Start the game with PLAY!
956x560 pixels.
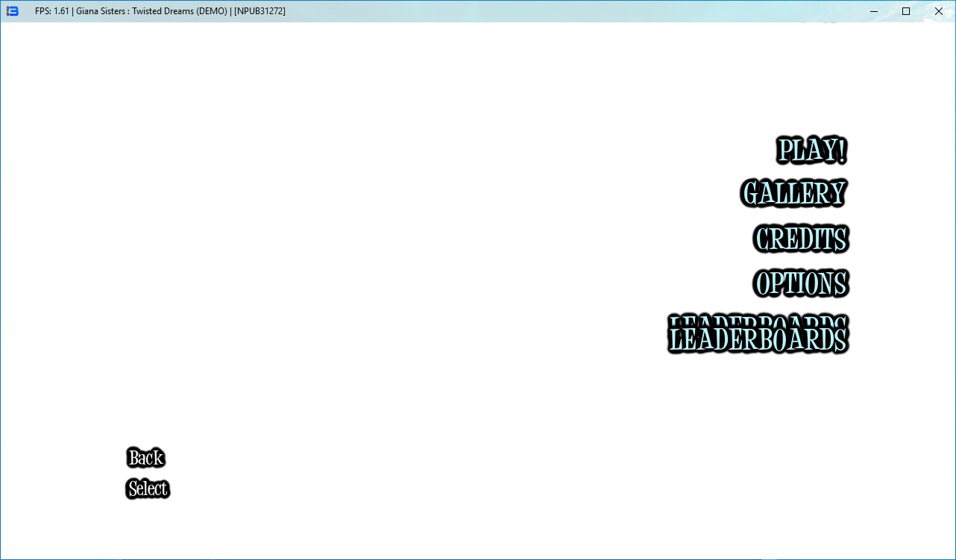click(812, 150)
